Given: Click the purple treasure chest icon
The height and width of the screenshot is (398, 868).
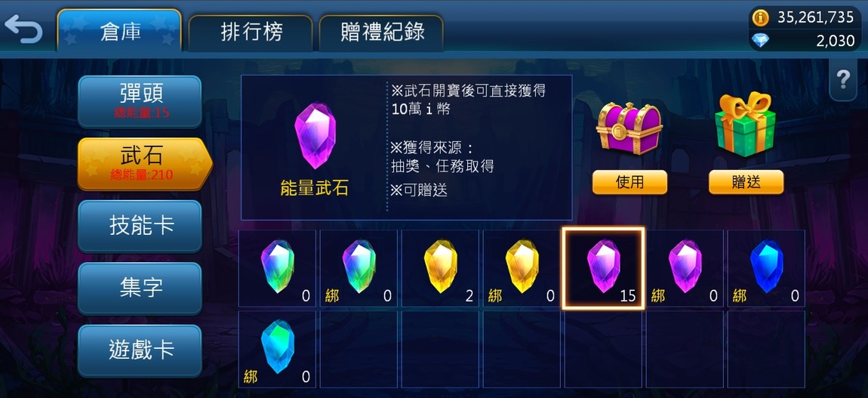Looking at the screenshot, I should point(629,128).
